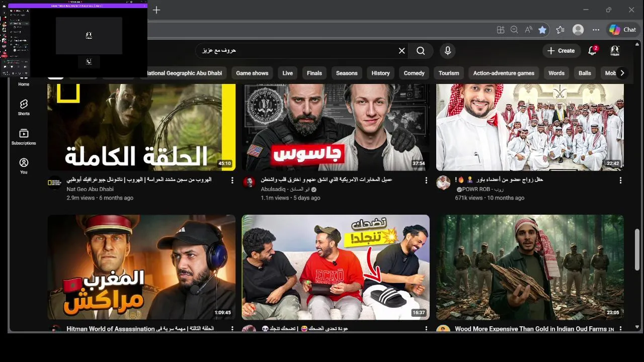Screen dimensions: 644x362
Task: Clear the YouTube search text with X
Action: click(x=401, y=51)
